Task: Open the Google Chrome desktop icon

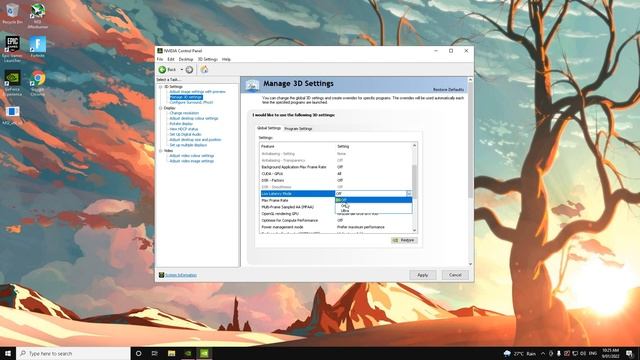Action: 38,83
